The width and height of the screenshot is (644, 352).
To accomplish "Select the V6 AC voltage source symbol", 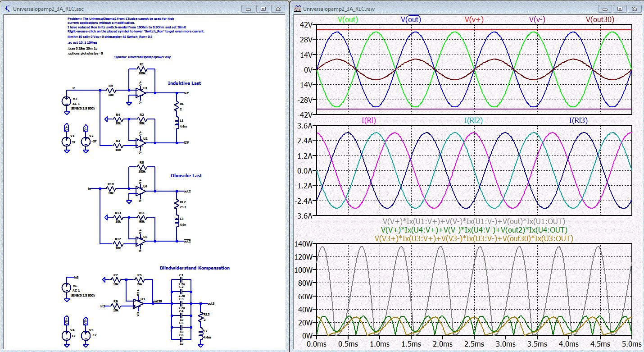I will click(x=67, y=288).
